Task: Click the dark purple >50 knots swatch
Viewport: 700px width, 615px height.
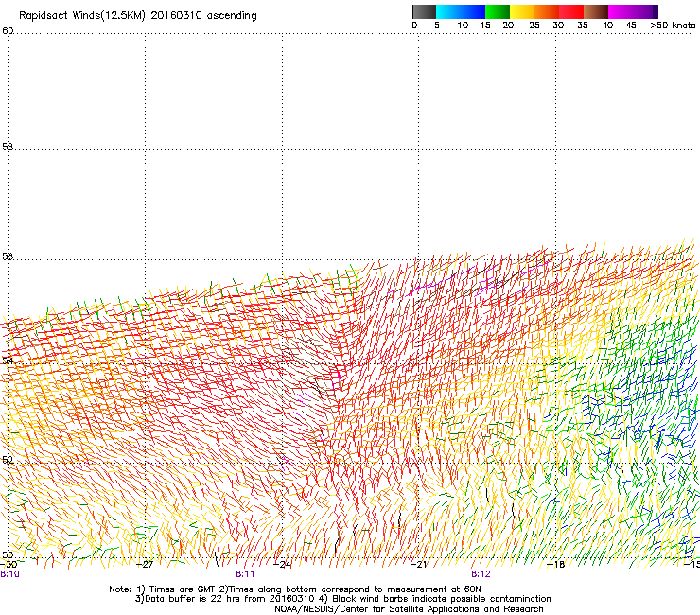Action: [656, 11]
